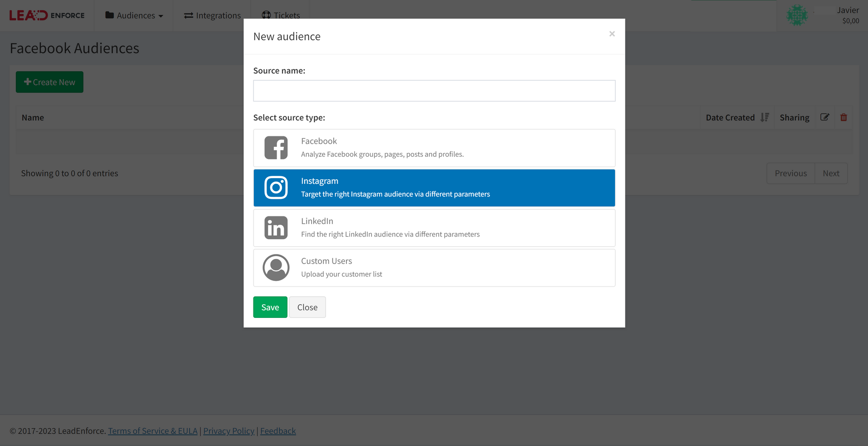Click the Date Created column header text
Viewport: 868px width, 446px height.
click(730, 118)
